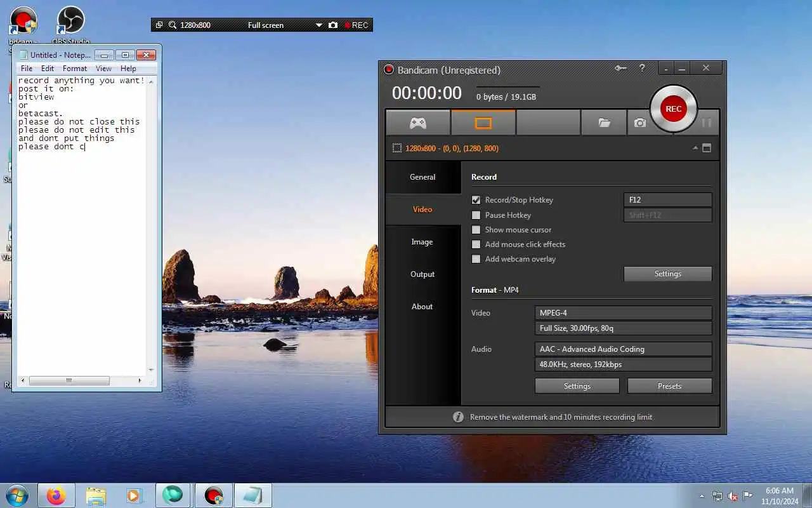Click the MPEG-4 video codec field
The height and width of the screenshot is (508, 812).
click(624, 312)
